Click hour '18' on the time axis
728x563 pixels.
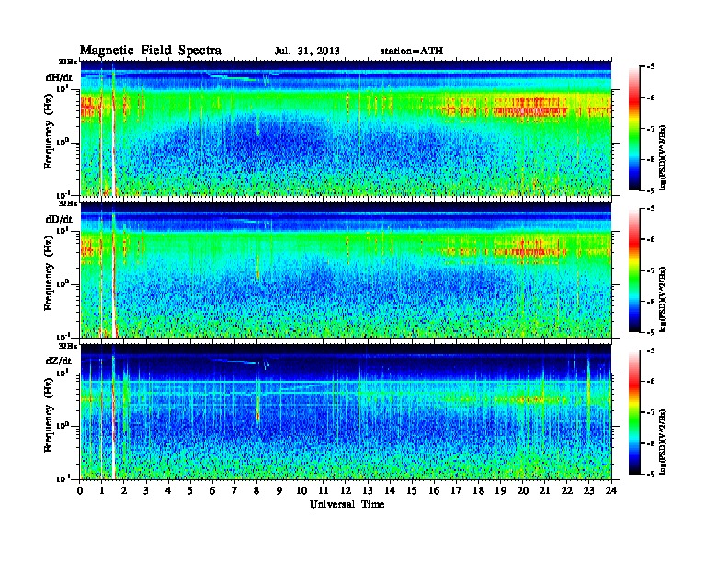478,490
